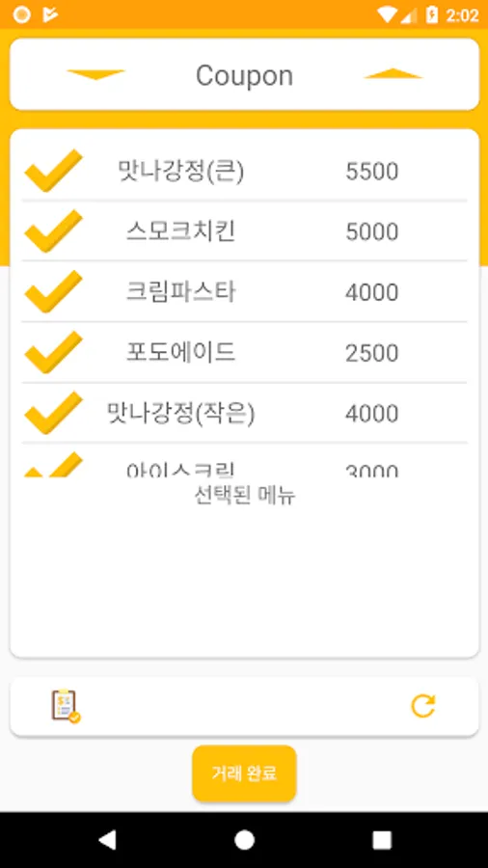Toggle checkmark for 스모크치킨
The width and height of the screenshot is (488, 868).
pyautogui.click(x=54, y=231)
